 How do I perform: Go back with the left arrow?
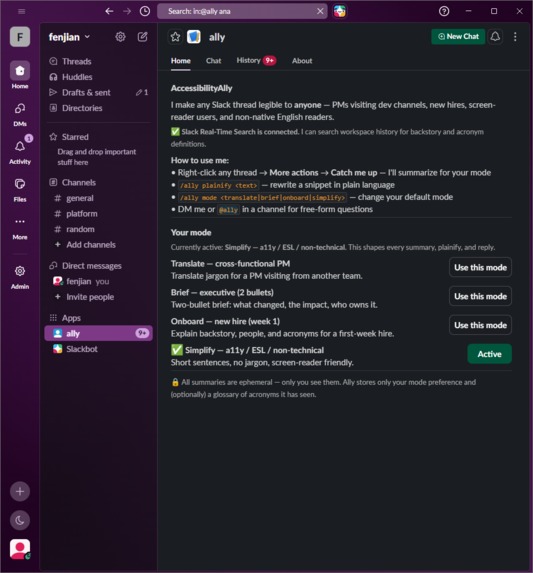click(109, 11)
